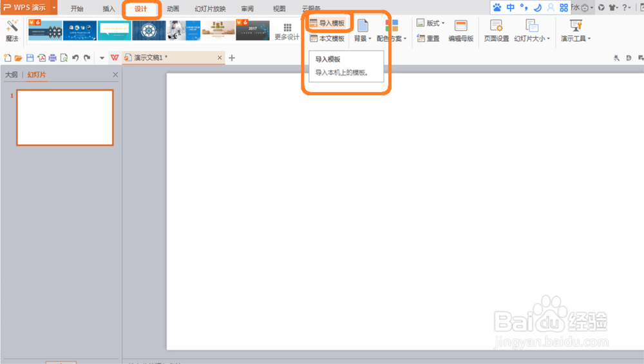
Task: Open the WPS 演示 application menu
Action: [x=25, y=7]
